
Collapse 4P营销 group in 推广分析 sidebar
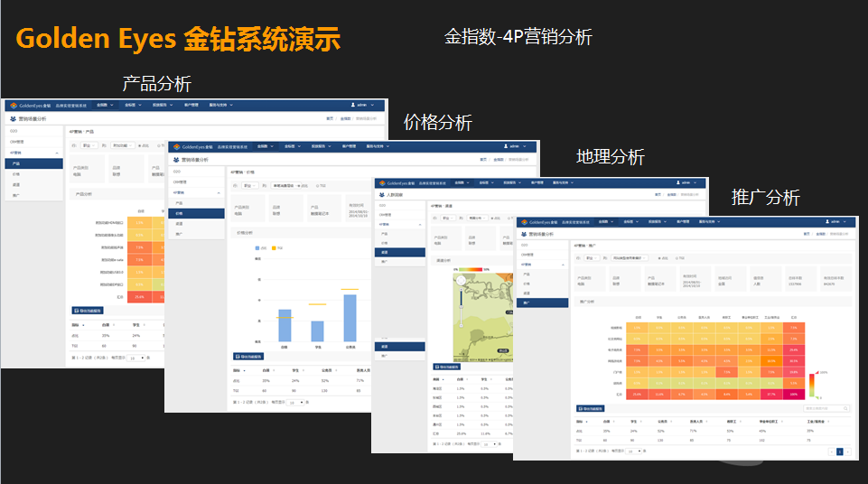coord(563,265)
